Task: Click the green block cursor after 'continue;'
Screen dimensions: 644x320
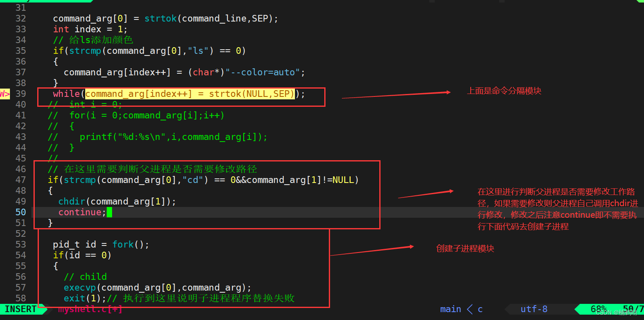Action: tap(109, 212)
